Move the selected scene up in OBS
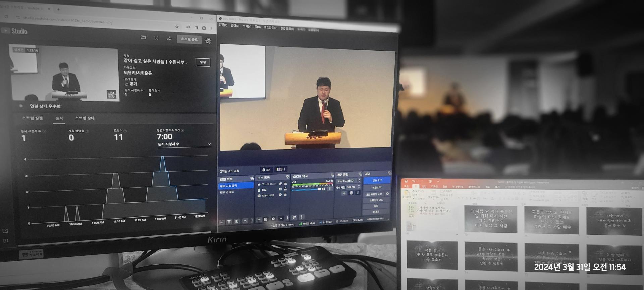Image resolution: width=644 pixels, height=290 pixels. coord(245,221)
